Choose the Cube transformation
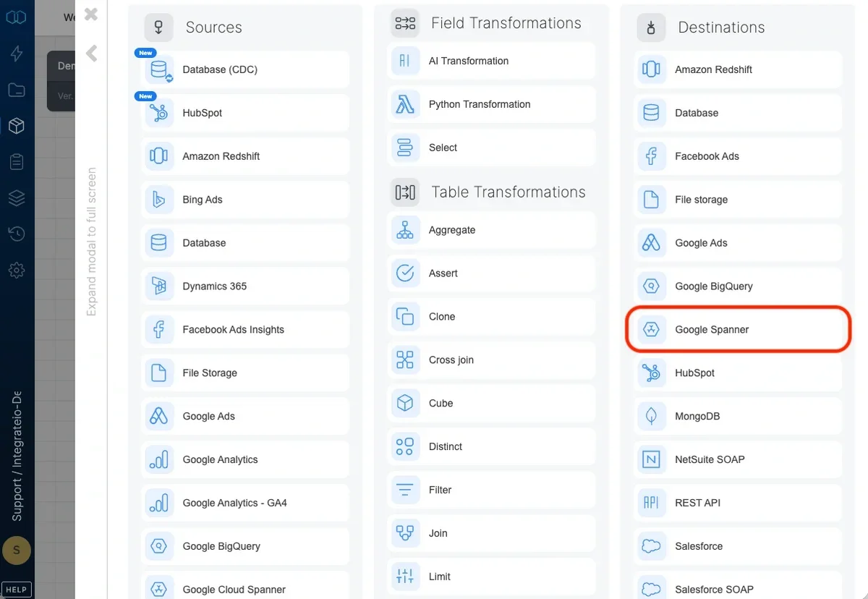The height and width of the screenshot is (599, 868). pyautogui.click(x=491, y=404)
